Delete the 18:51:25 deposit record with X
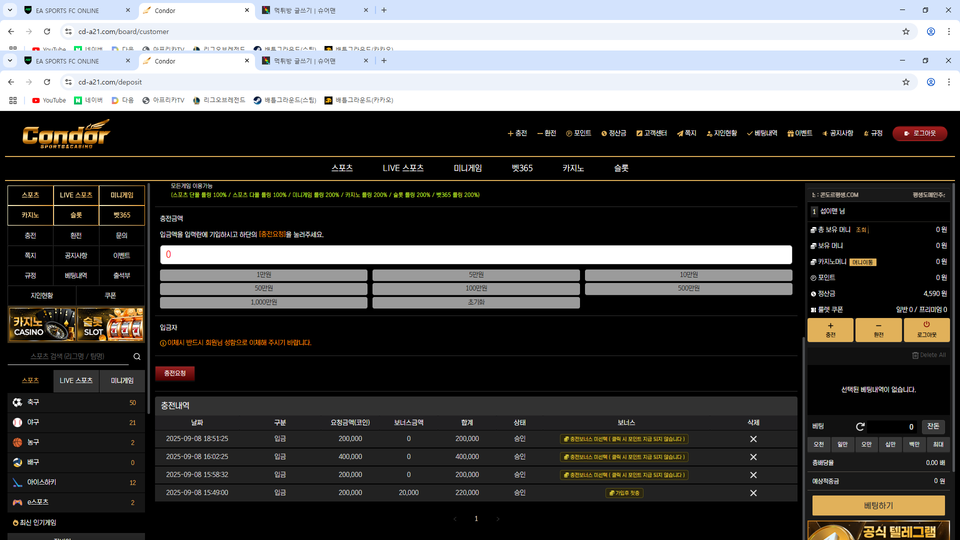The image size is (960, 540). pos(753,439)
